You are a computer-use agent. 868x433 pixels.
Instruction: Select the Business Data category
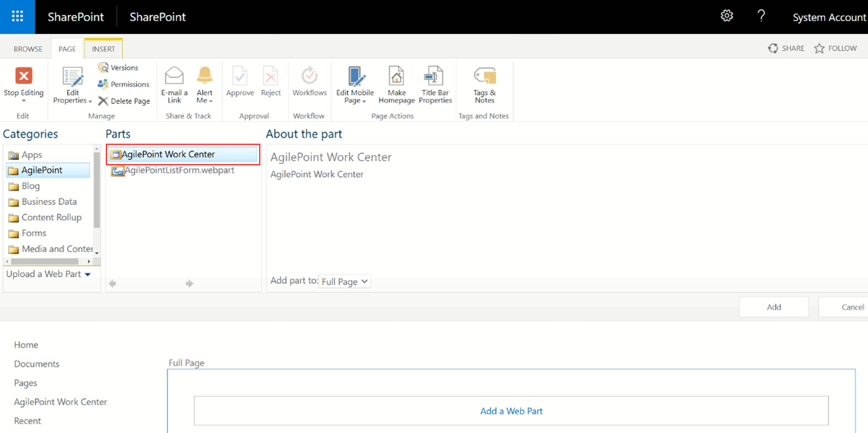pyautogui.click(x=42, y=202)
